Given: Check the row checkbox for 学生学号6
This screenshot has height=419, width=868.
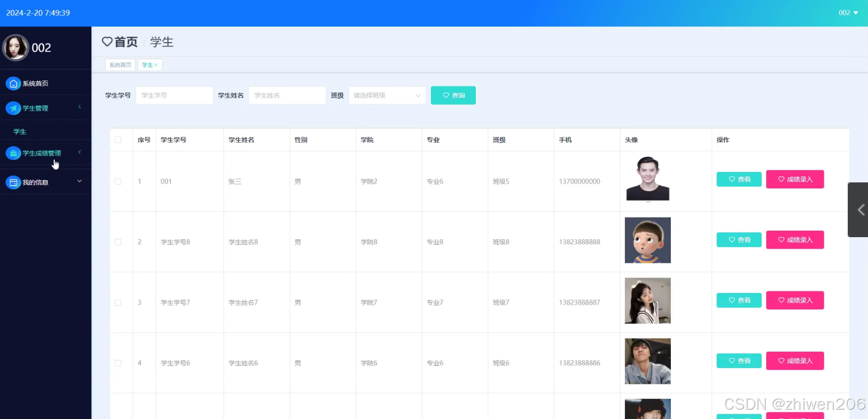Looking at the screenshot, I should pos(118,363).
